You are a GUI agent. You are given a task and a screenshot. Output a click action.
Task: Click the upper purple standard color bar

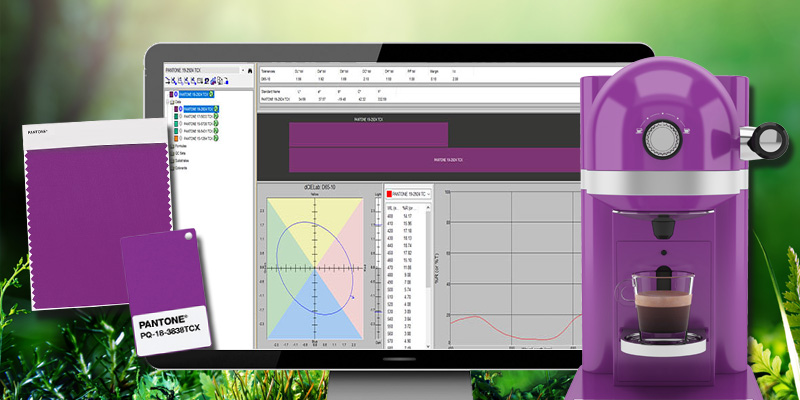tap(368, 135)
